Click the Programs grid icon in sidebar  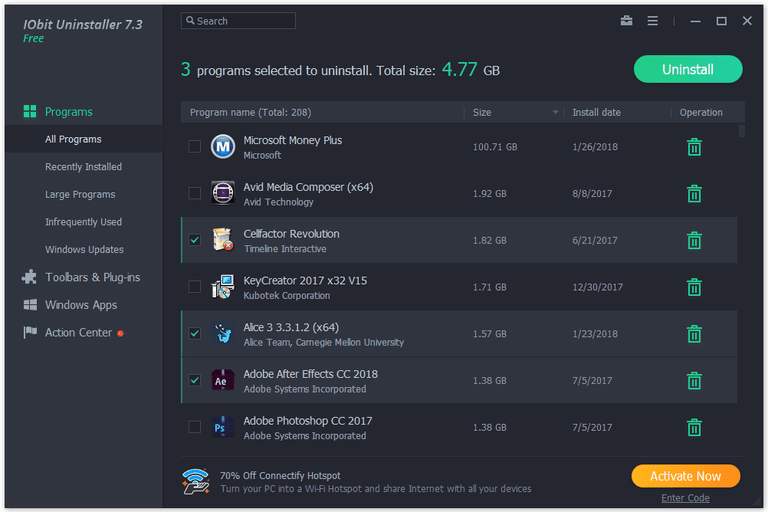30,111
